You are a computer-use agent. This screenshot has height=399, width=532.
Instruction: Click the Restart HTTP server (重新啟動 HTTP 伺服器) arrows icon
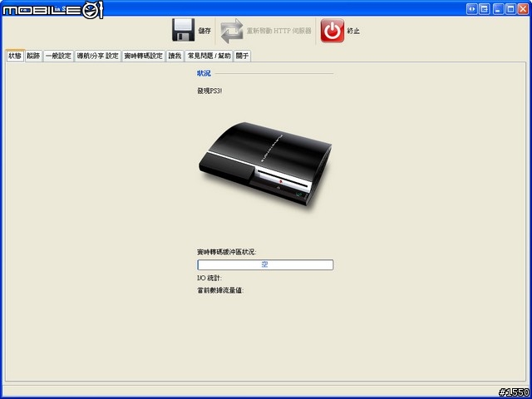coord(232,31)
